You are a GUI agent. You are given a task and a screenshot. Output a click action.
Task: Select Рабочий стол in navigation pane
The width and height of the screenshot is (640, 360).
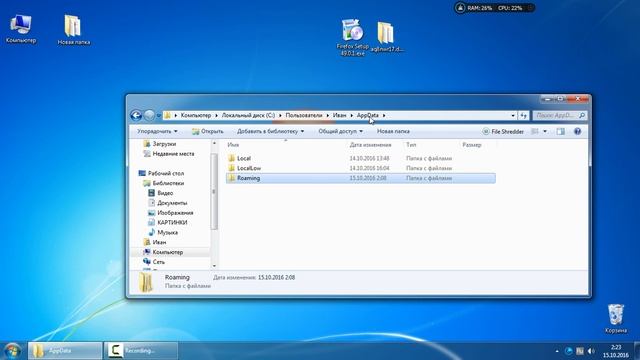pyautogui.click(x=165, y=173)
